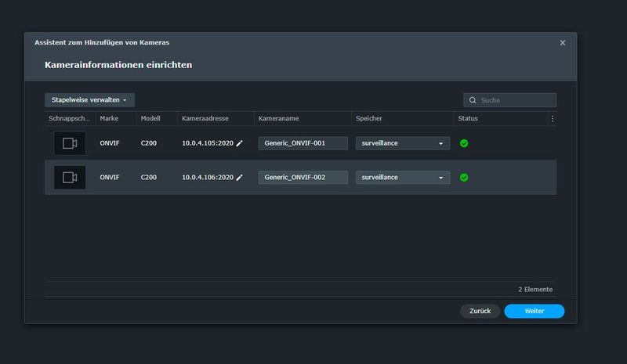The image size is (627, 364).
Task: Click edit pencil next to 10.0.4.106:2020
Action: click(240, 178)
